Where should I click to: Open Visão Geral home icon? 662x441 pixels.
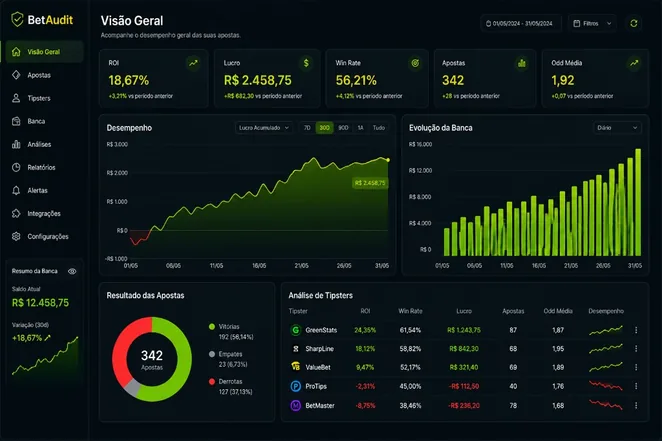[16, 52]
